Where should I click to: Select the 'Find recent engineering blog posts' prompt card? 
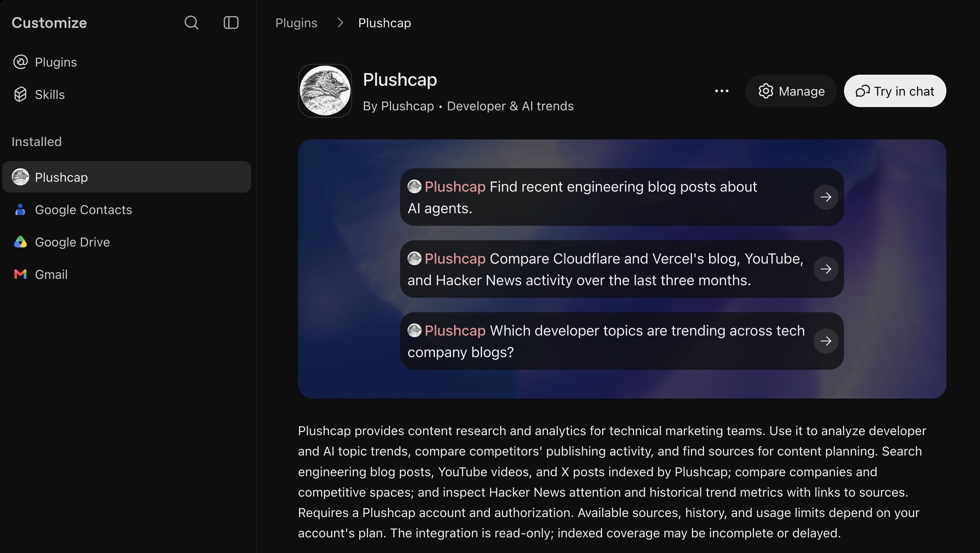coord(622,197)
